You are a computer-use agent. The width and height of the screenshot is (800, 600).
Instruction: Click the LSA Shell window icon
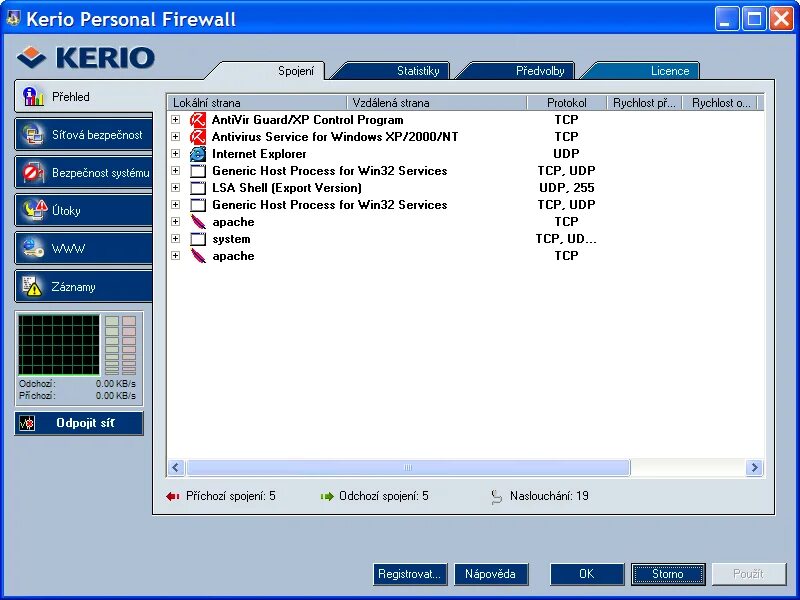pyautogui.click(x=197, y=188)
